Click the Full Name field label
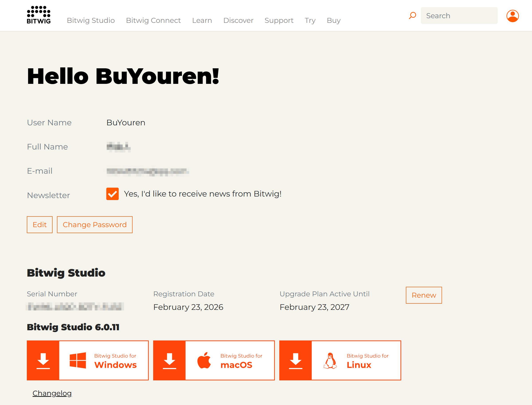The width and height of the screenshot is (532, 405). tap(47, 147)
